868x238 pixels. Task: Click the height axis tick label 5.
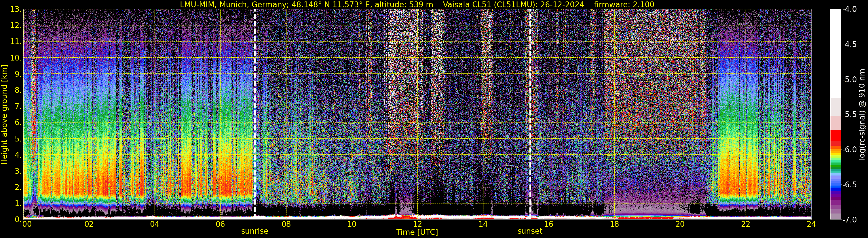tap(18, 139)
